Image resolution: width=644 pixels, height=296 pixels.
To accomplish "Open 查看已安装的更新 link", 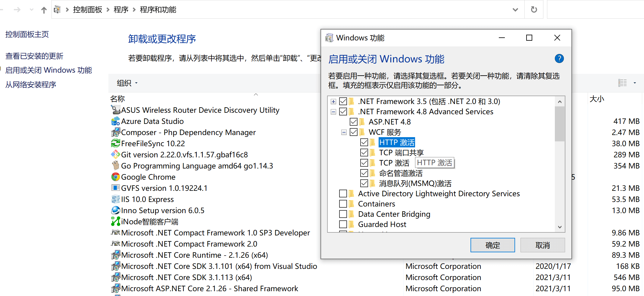I will (x=34, y=56).
